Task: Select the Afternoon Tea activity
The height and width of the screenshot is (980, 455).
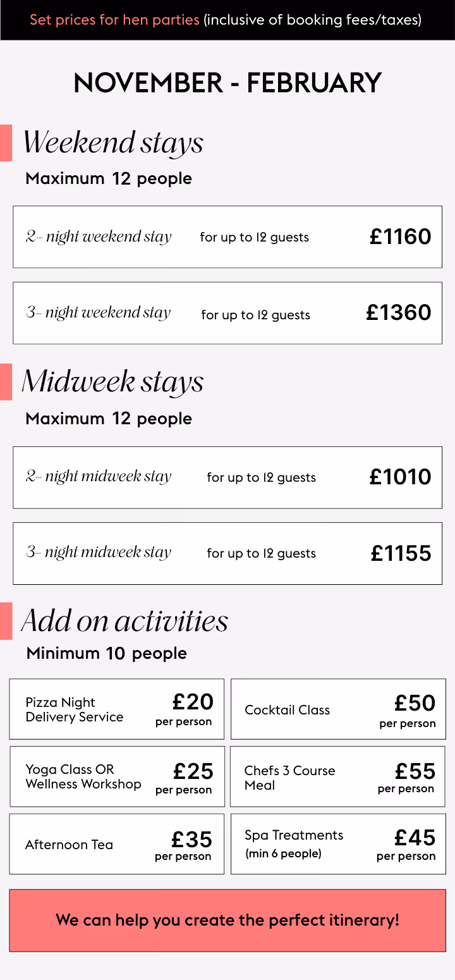Action: tap(117, 845)
